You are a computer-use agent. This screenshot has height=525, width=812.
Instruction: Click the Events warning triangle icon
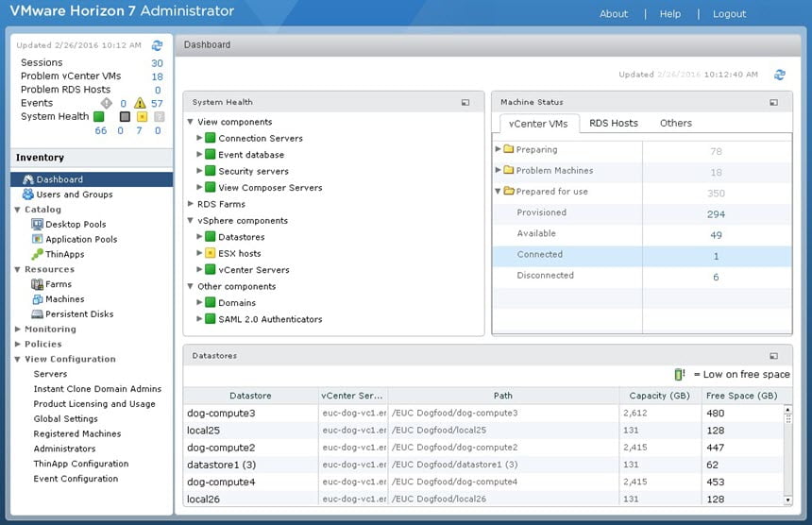(x=140, y=103)
